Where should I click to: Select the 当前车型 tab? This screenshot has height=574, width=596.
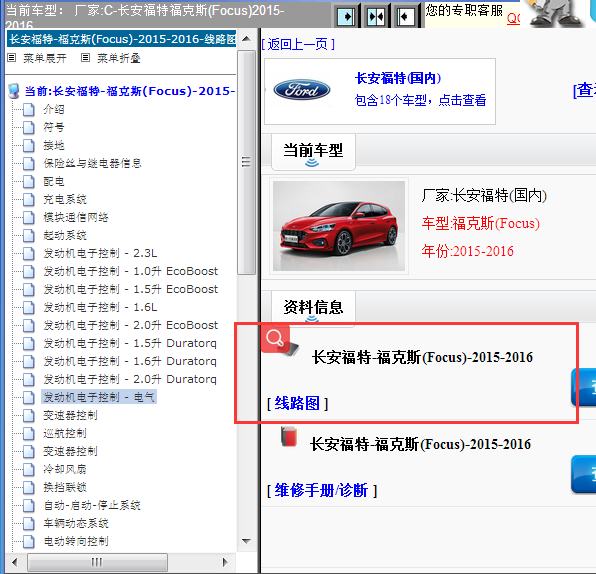tap(313, 152)
